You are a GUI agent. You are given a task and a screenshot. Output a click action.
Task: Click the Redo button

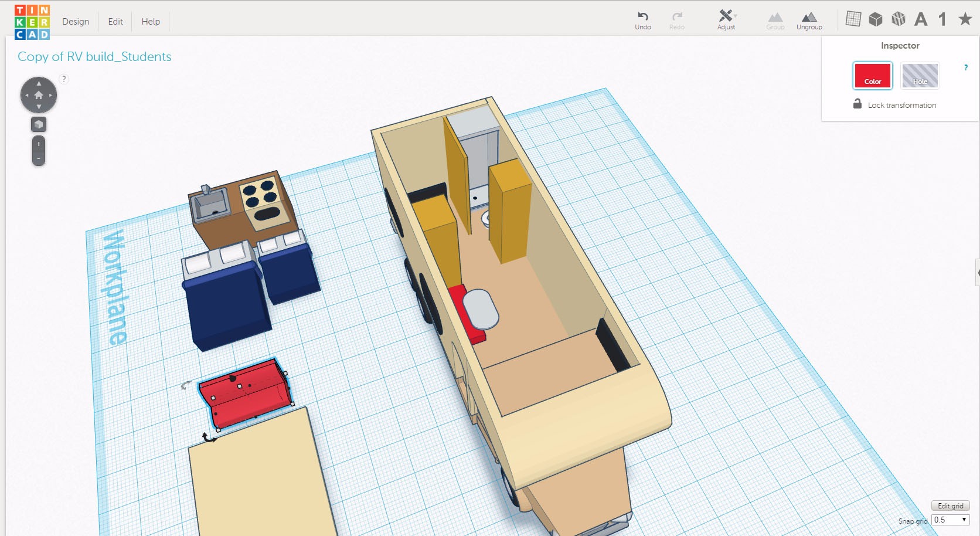point(677,20)
